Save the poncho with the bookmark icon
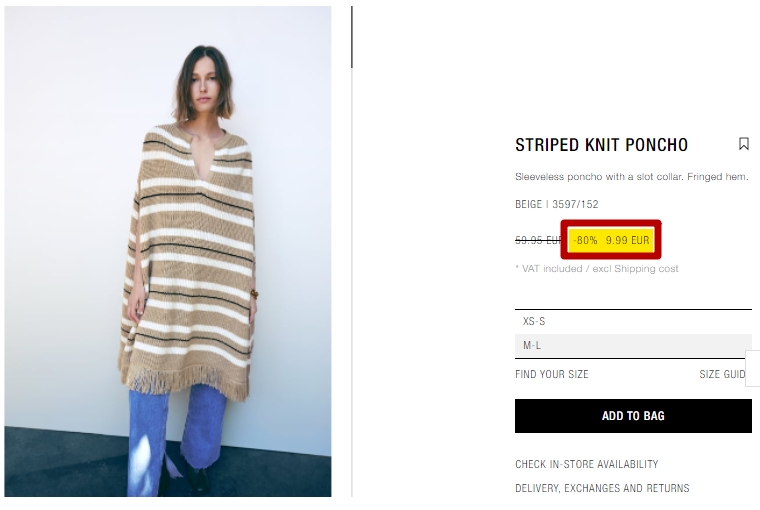 click(x=744, y=143)
